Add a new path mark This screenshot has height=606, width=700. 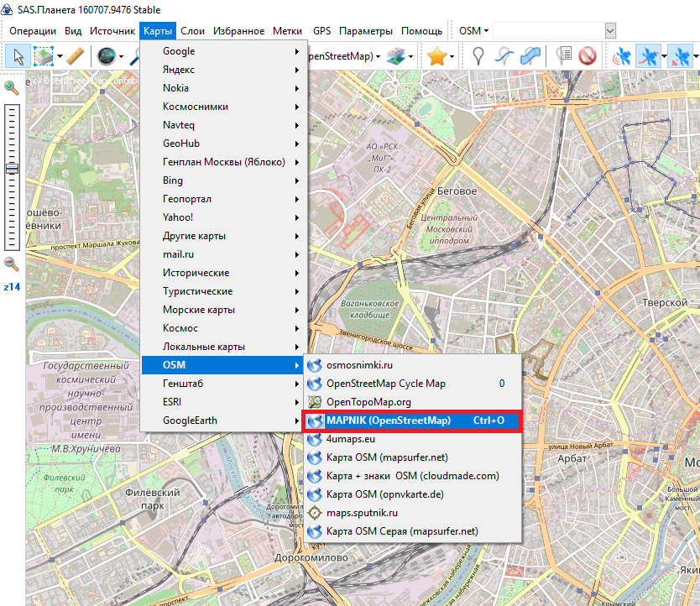click(x=504, y=56)
